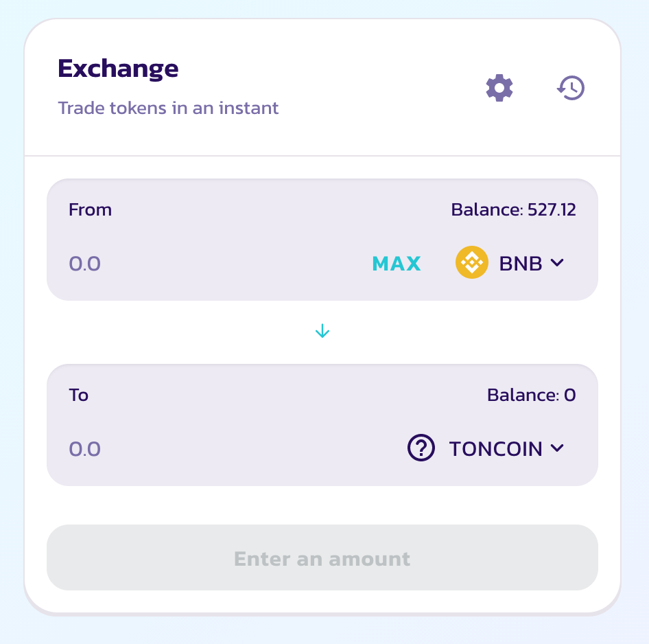
Task: Click the MAX button
Action: click(396, 264)
